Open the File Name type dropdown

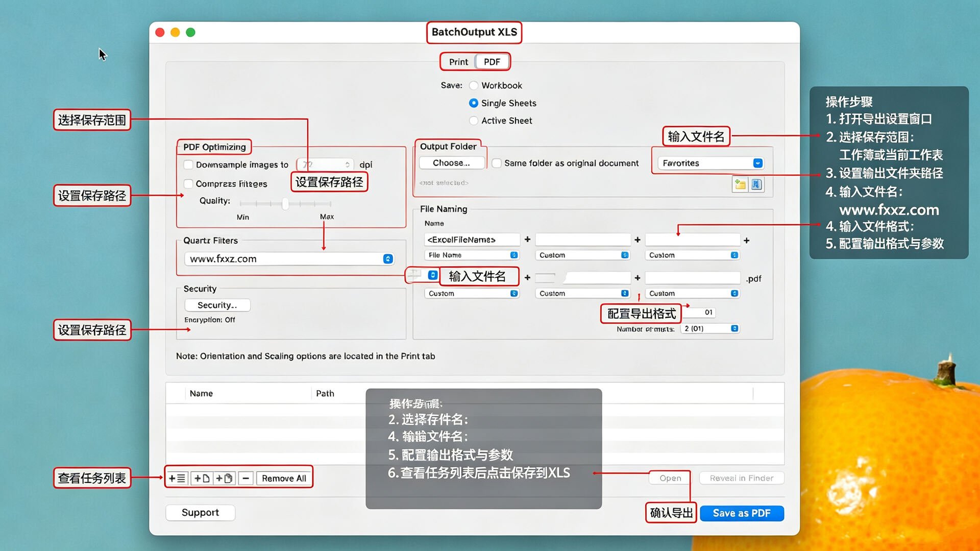pyautogui.click(x=472, y=255)
